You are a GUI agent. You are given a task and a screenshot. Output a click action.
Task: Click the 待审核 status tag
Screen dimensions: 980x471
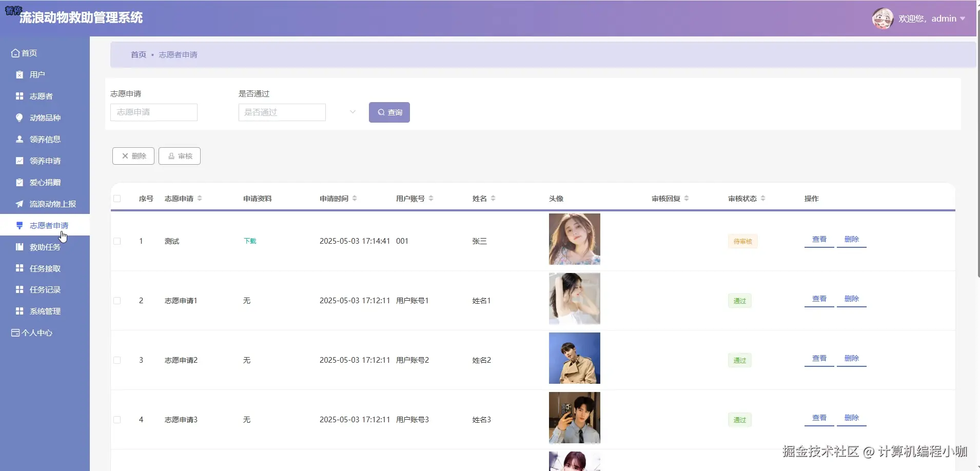[743, 242]
